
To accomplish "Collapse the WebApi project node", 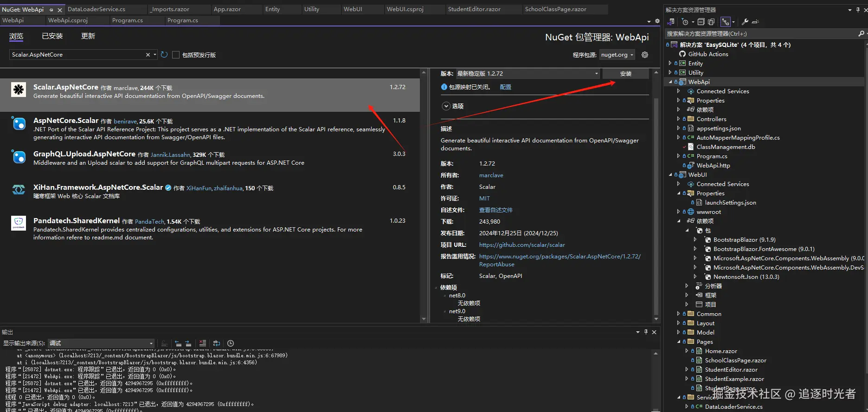I will point(670,82).
